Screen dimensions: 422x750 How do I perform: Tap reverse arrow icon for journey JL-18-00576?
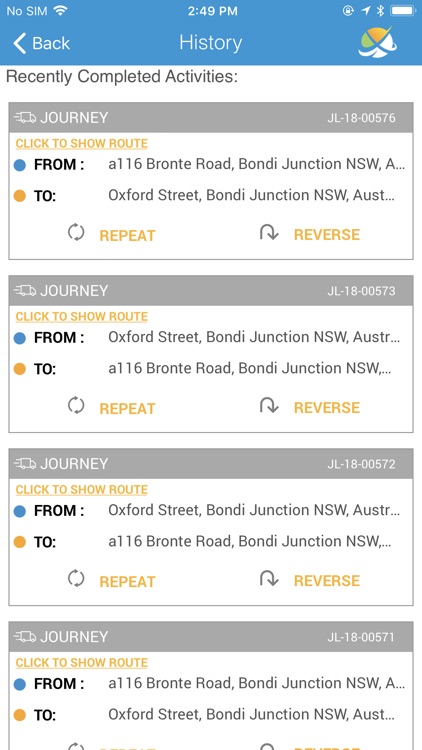tap(269, 232)
